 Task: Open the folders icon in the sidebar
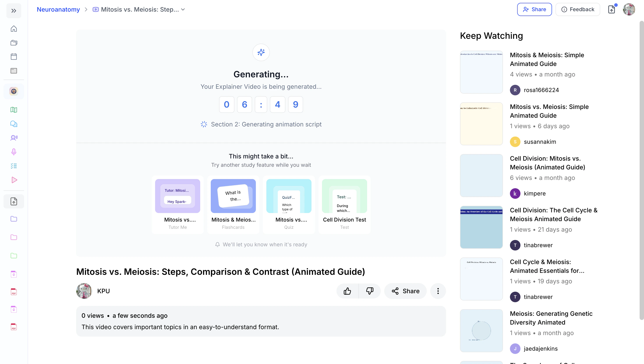[14, 43]
